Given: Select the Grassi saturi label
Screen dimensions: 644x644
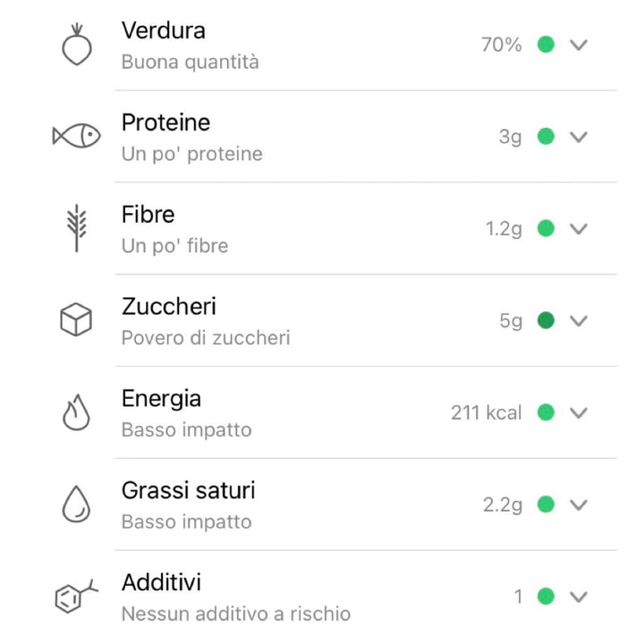Looking at the screenshot, I should tap(188, 490).
